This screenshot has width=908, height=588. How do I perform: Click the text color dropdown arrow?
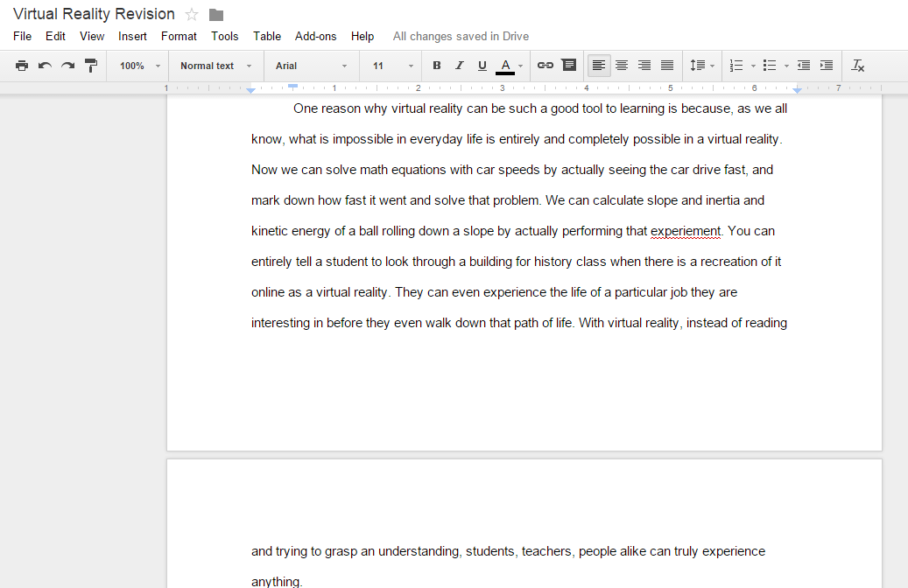point(521,66)
